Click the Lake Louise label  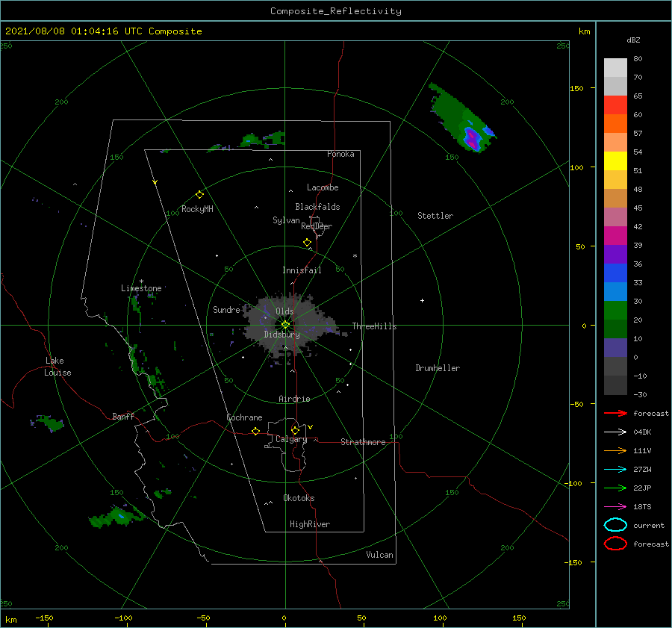point(57,367)
